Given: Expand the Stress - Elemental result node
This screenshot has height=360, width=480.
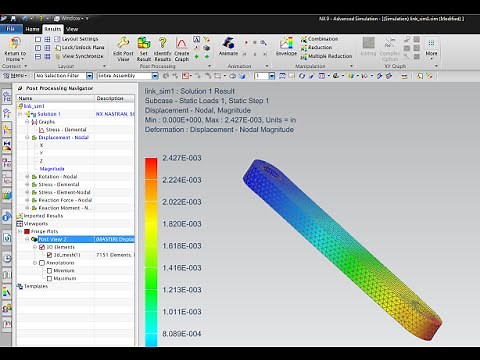Looking at the screenshot, I should click(x=28, y=184).
